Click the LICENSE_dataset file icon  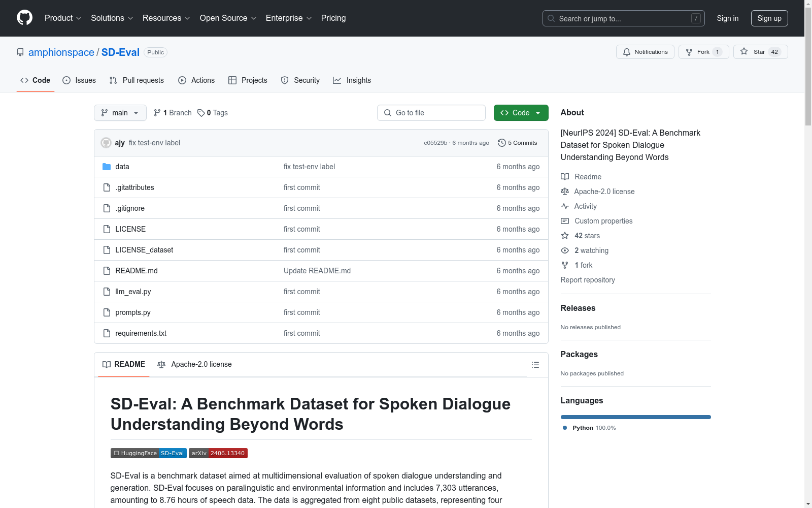tap(107, 250)
